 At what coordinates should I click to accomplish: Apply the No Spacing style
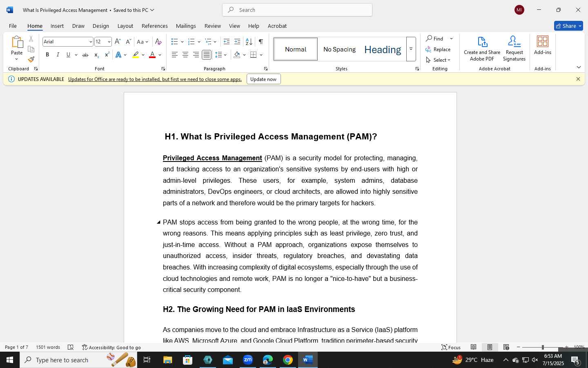[x=339, y=49]
